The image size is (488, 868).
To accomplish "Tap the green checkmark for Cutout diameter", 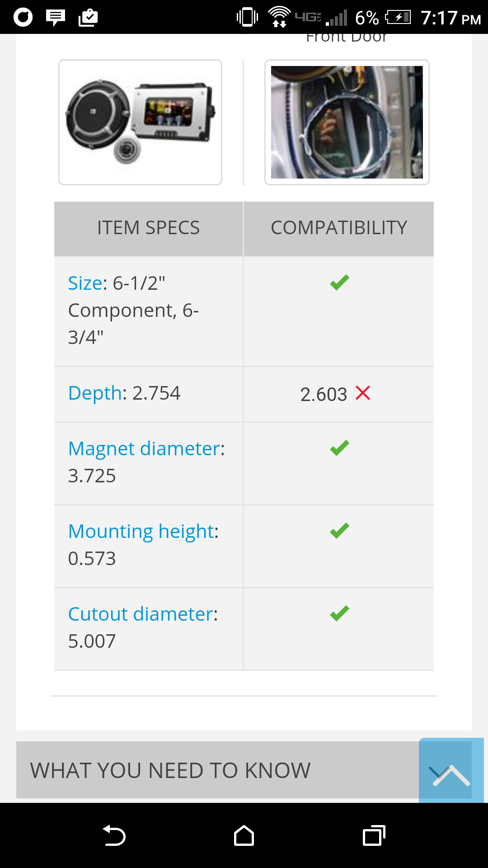I will pos(339,613).
